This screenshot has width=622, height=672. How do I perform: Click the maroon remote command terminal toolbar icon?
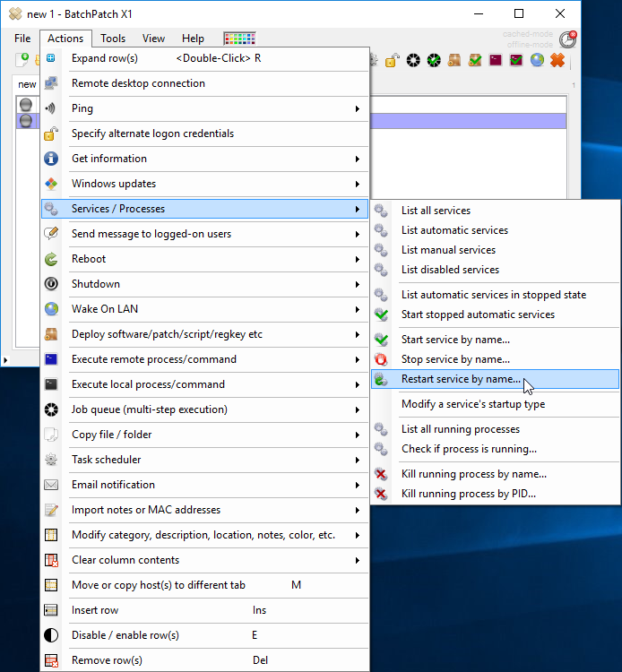pos(496,60)
